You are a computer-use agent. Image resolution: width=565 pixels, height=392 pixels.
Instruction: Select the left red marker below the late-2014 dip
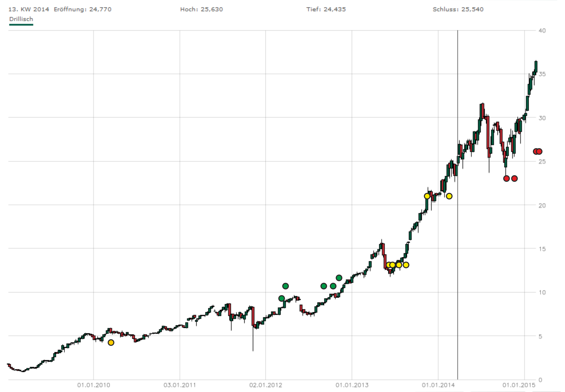point(506,178)
